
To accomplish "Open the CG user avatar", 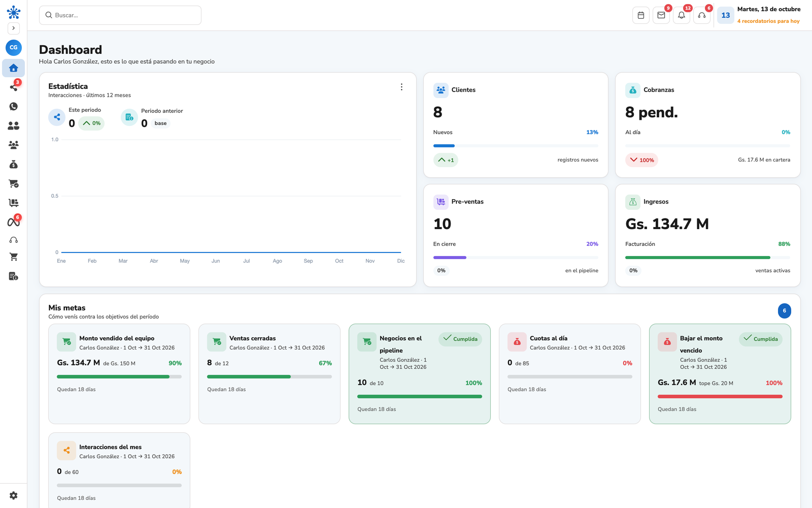I will coord(14,47).
